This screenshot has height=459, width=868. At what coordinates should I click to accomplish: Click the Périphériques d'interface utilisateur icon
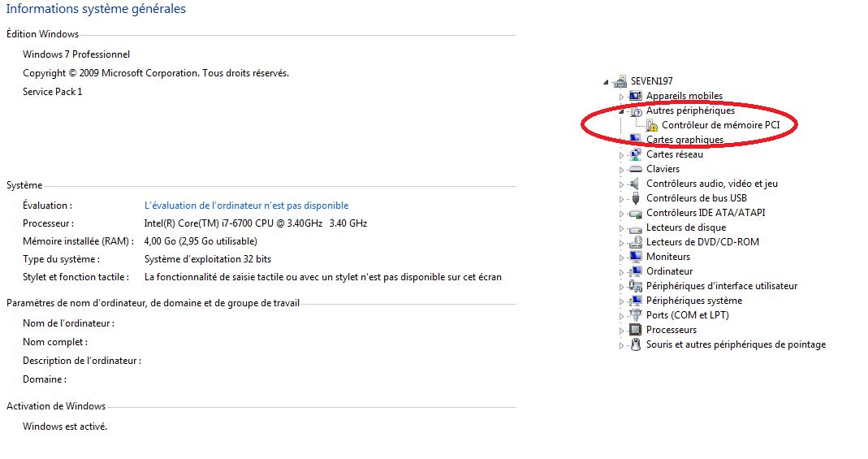[636, 286]
